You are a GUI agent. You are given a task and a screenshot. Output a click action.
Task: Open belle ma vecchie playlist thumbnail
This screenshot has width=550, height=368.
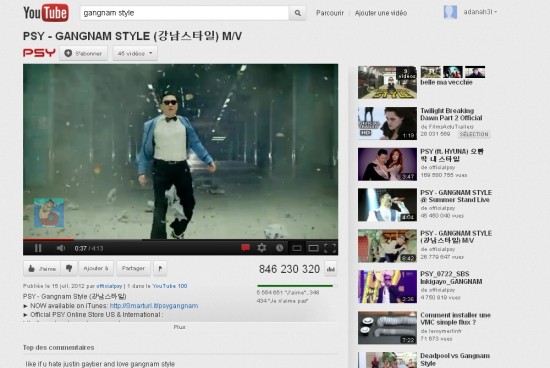pos(387,82)
